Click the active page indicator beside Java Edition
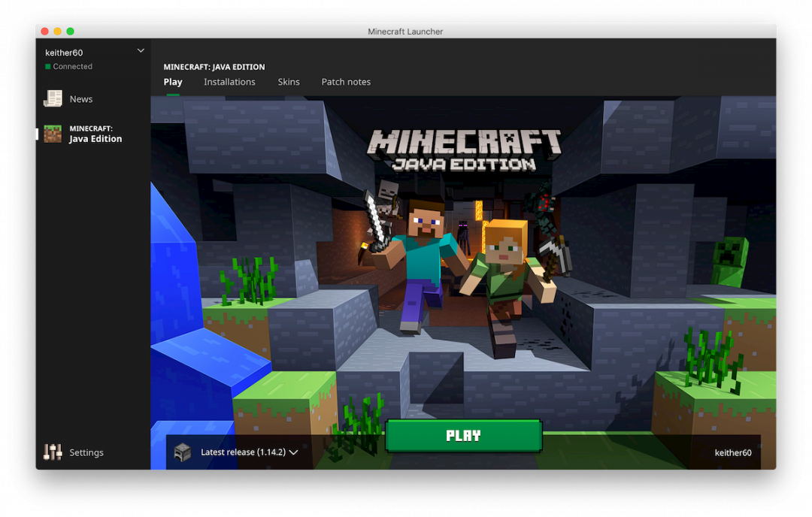 (x=35, y=134)
